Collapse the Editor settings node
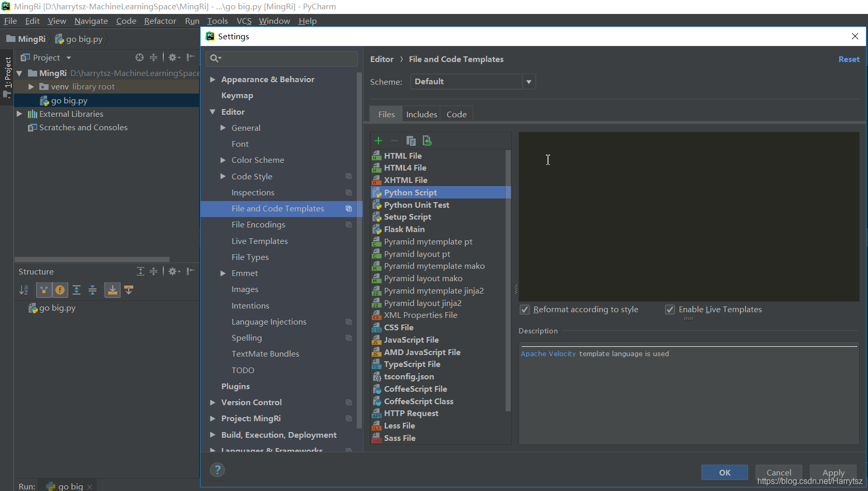This screenshot has width=868, height=491. [212, 112]
